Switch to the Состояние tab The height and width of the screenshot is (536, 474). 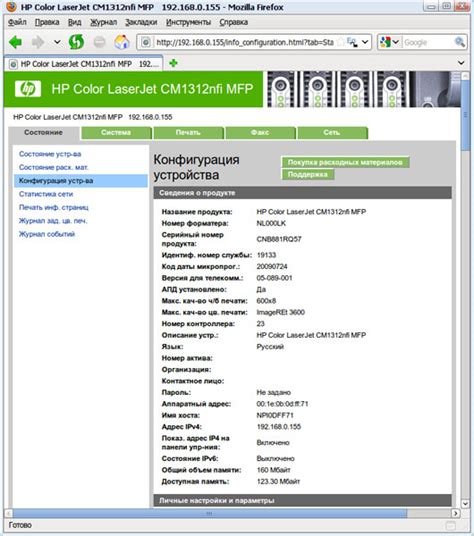[43, 133]
